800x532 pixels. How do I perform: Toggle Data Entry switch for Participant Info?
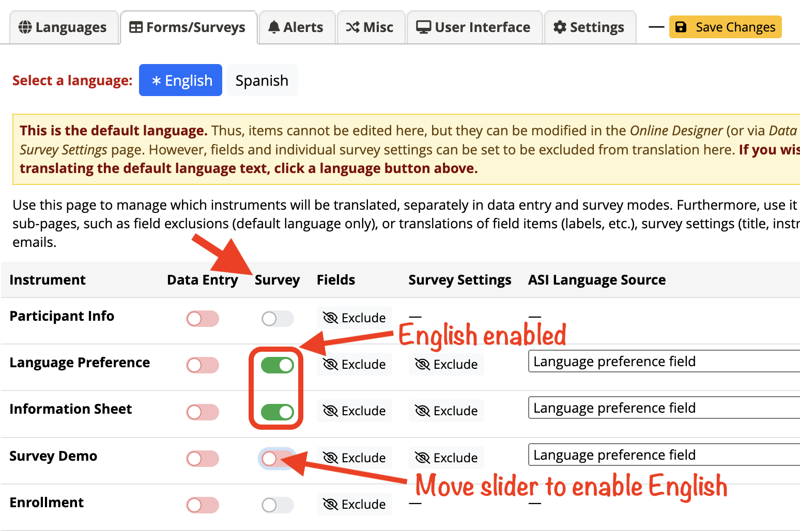(203, 319)
